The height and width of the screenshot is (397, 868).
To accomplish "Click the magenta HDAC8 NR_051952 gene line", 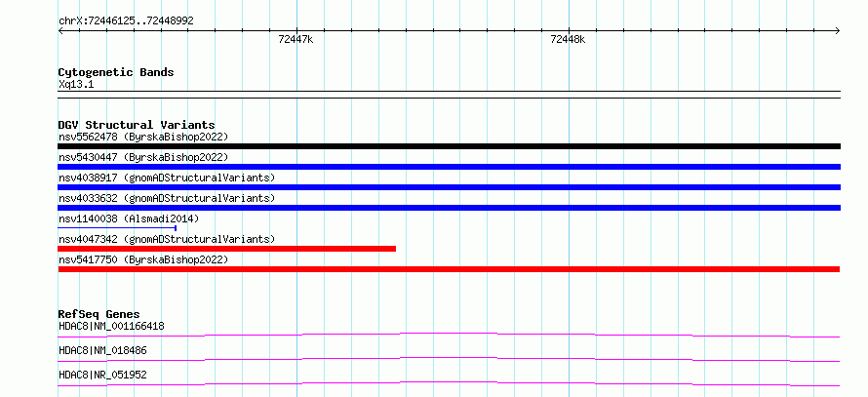I will (x=449, y=383).
